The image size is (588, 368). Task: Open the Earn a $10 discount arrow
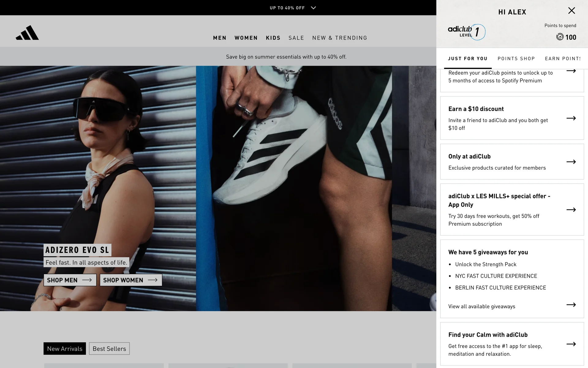pos(571,118)
